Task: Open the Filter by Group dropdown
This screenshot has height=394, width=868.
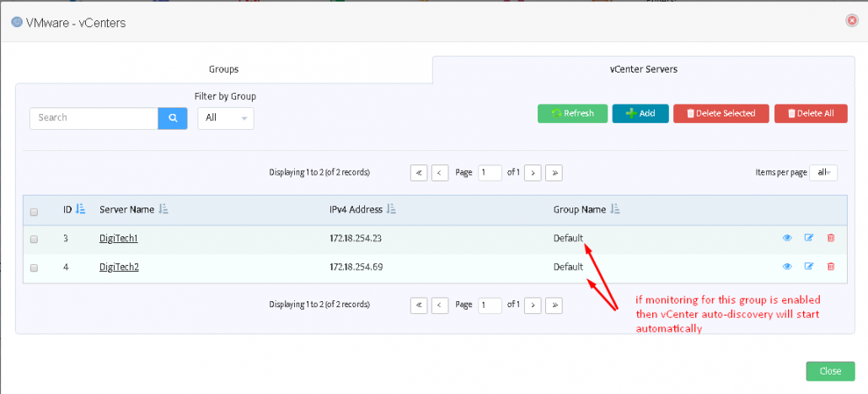Action: click(x=225, y=118)
